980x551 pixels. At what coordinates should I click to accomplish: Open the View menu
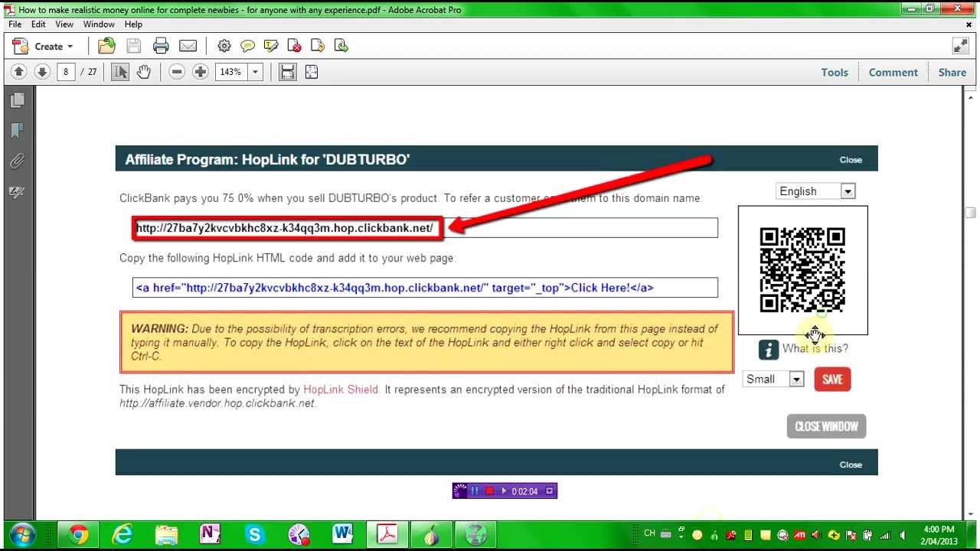[x=64, y=24]
